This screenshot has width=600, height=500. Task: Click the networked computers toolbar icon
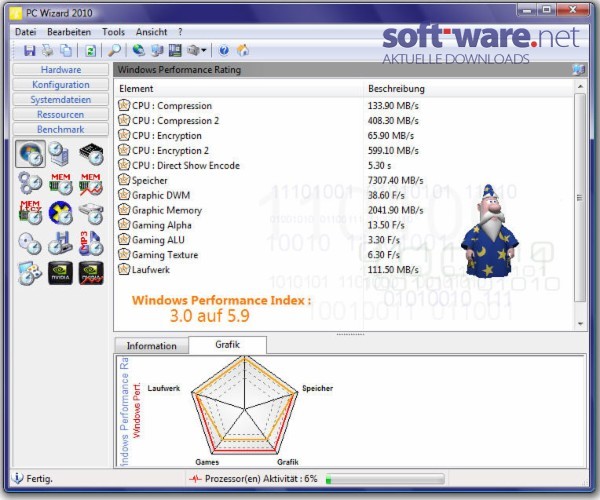click(x=157, y=50)
